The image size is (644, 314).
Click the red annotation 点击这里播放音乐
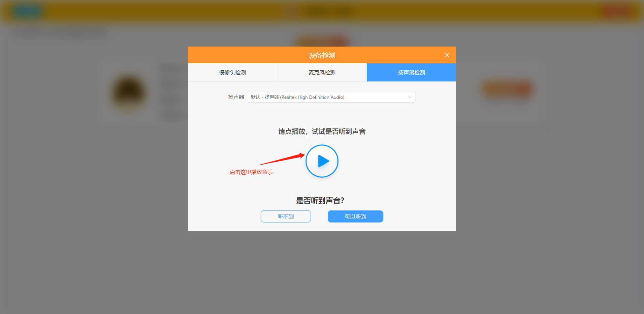tap(251, 172)
